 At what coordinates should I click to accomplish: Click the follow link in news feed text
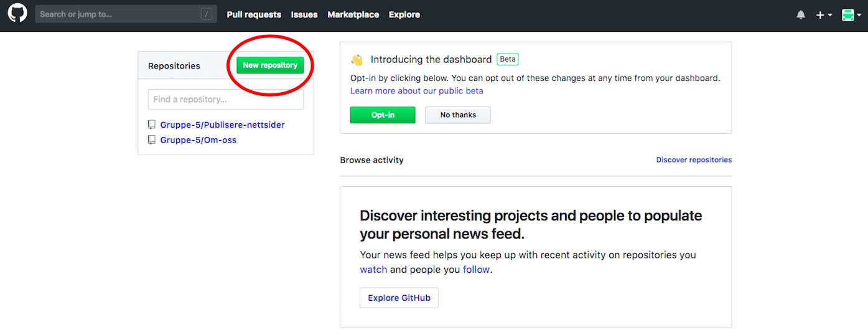(x=477, y=270)
